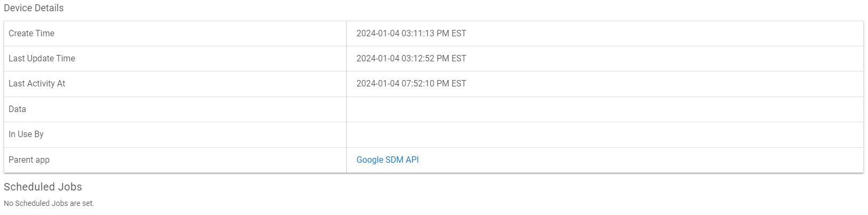Click the In Use By label
Screen dimensions: 868x215
[26, 134]
